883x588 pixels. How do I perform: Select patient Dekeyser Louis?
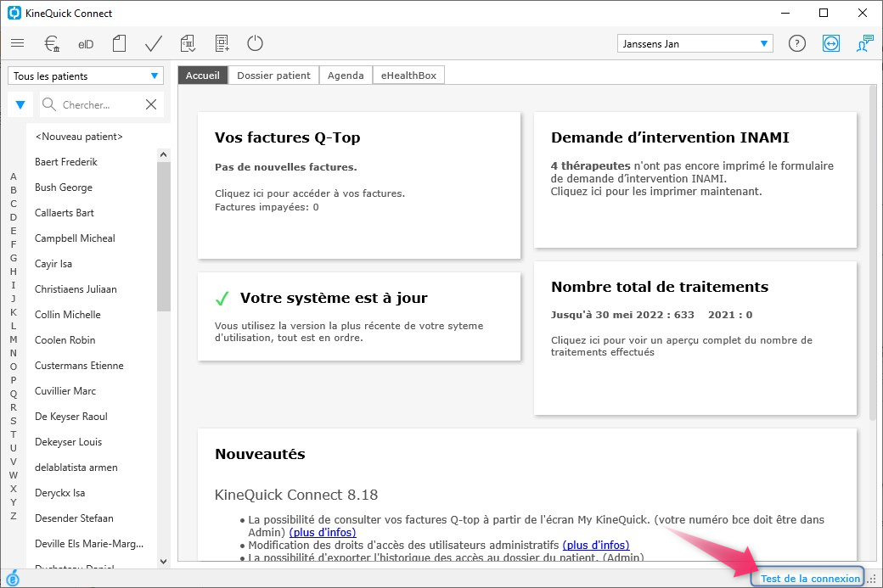pyautogui.click(x=68, y=442)
